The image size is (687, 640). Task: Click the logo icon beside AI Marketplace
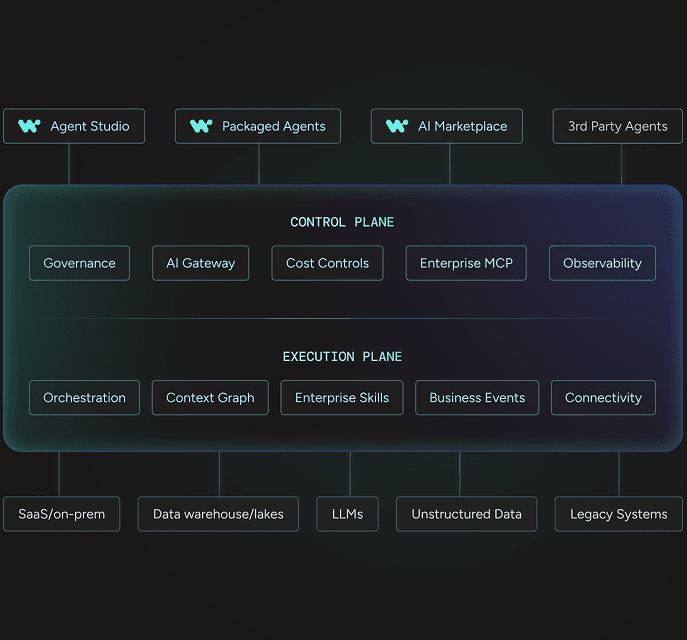397,126
